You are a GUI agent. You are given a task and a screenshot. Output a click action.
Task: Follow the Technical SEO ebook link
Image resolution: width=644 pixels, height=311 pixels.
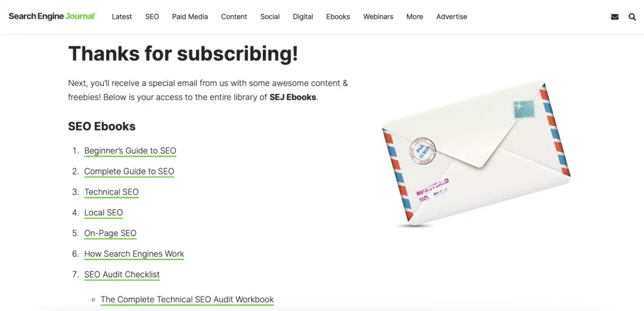(x=112, y=192)
